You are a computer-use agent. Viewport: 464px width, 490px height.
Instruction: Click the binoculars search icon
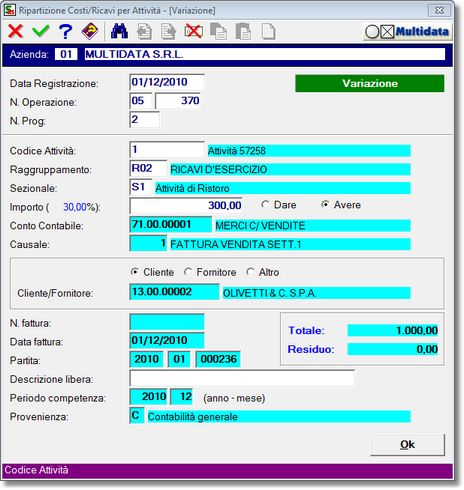119,31
